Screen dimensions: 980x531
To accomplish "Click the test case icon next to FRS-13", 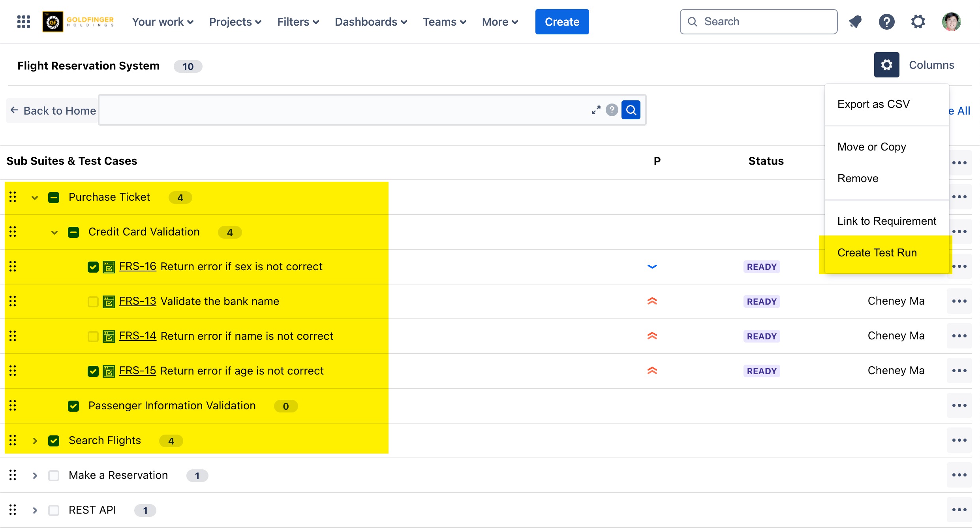I will pyautogui.click(x=108, y=301).
